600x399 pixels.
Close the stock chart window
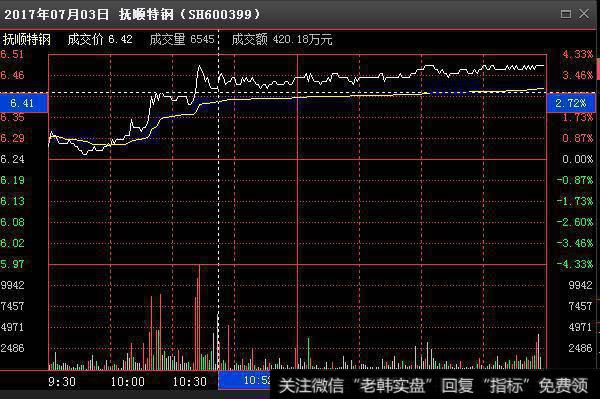click(x=584, y=14)
